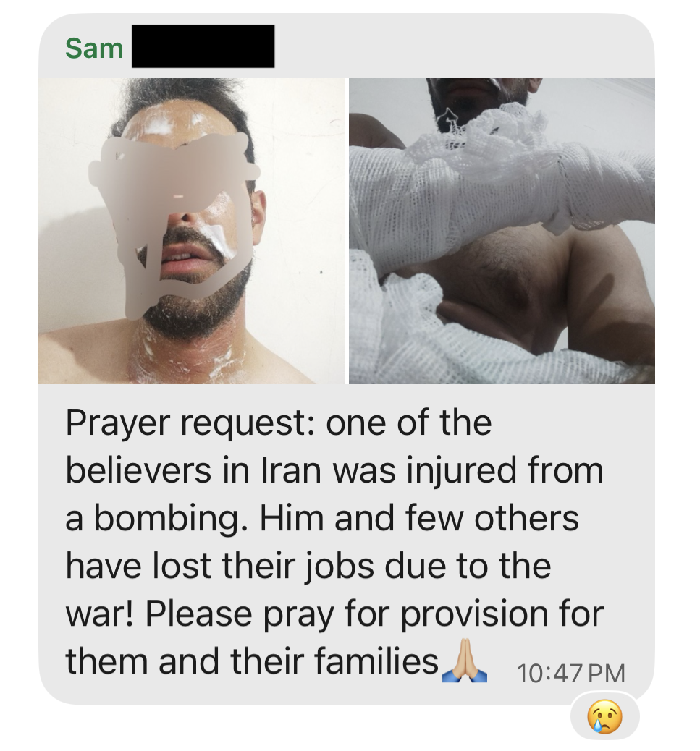Select the word "provision" in the message
Screen dimensions: 700x751
pos(474,616)
